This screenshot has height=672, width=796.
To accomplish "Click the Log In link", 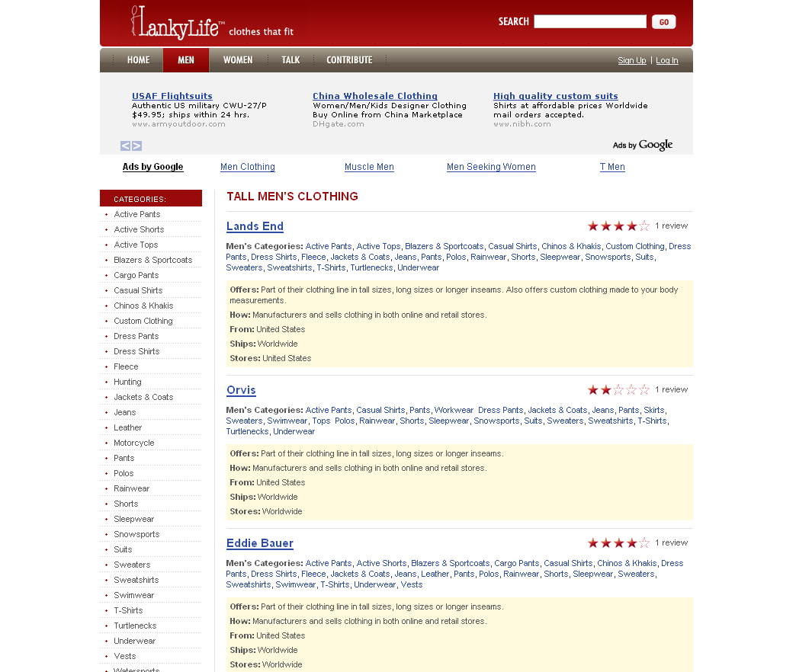I will [667, 60].
